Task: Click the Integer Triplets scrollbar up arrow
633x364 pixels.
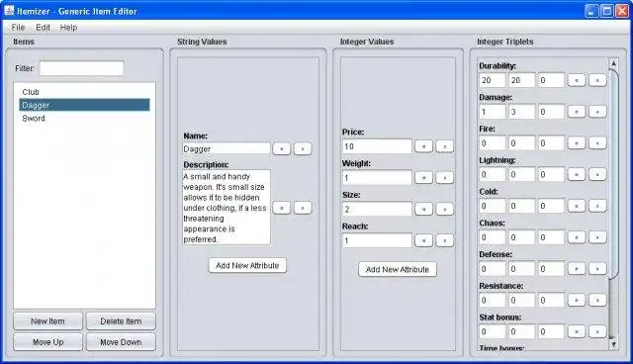Action: point(613,63)
